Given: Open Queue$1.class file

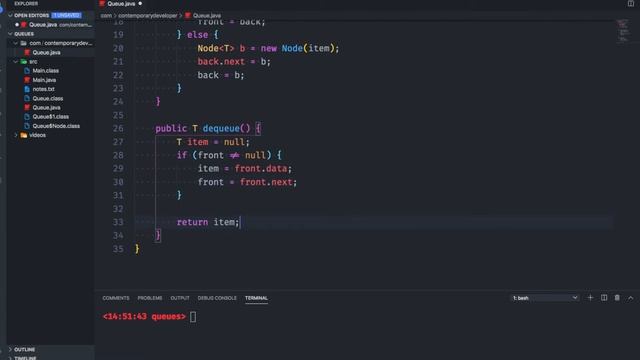Looking at the screenshot, I should 51,117.
